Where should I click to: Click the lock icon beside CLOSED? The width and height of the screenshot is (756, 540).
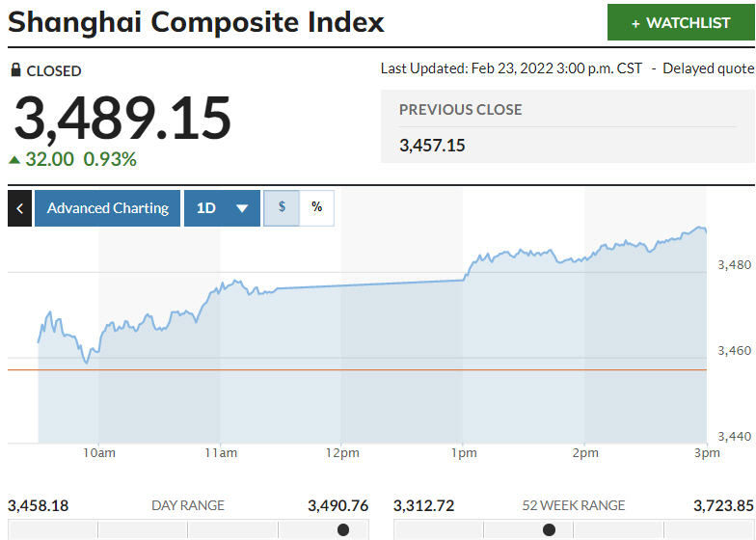(x=15, y=70)
